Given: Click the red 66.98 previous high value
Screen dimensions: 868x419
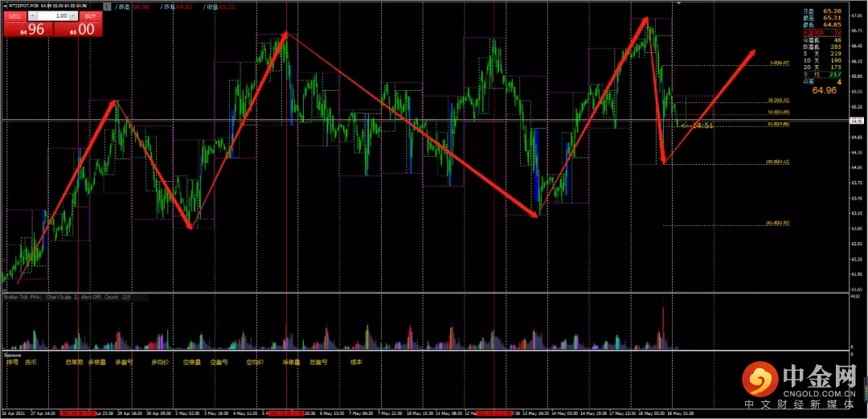Looking at the screenshot, I should [141, 6].
